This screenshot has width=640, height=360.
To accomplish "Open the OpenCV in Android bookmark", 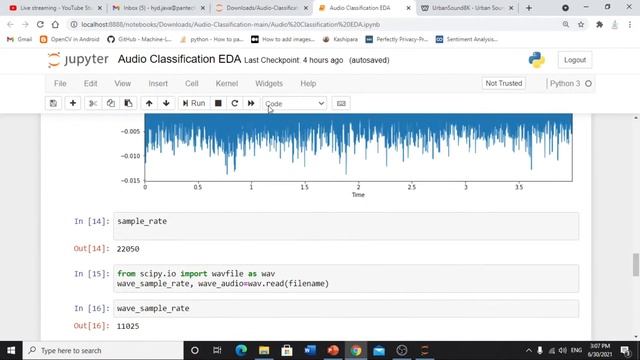I will 70,39.
